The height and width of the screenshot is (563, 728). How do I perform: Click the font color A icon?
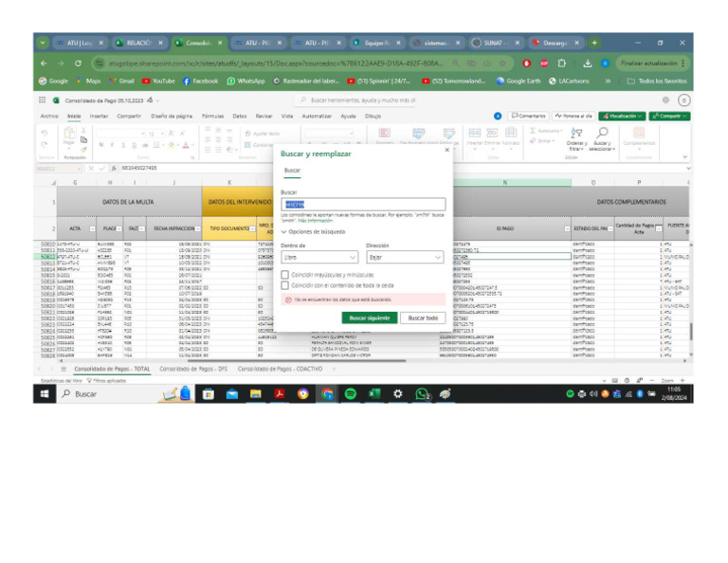coord(186,145)
